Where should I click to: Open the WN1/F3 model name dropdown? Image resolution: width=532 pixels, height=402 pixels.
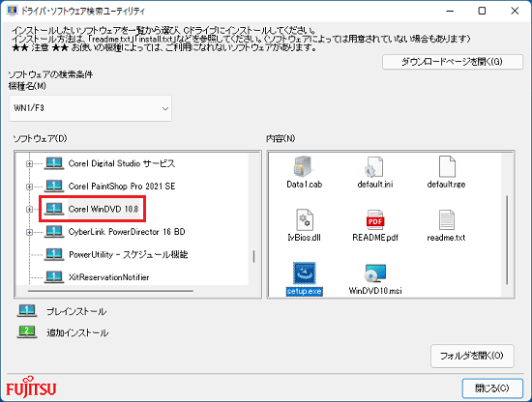click(x=90, y=108)
